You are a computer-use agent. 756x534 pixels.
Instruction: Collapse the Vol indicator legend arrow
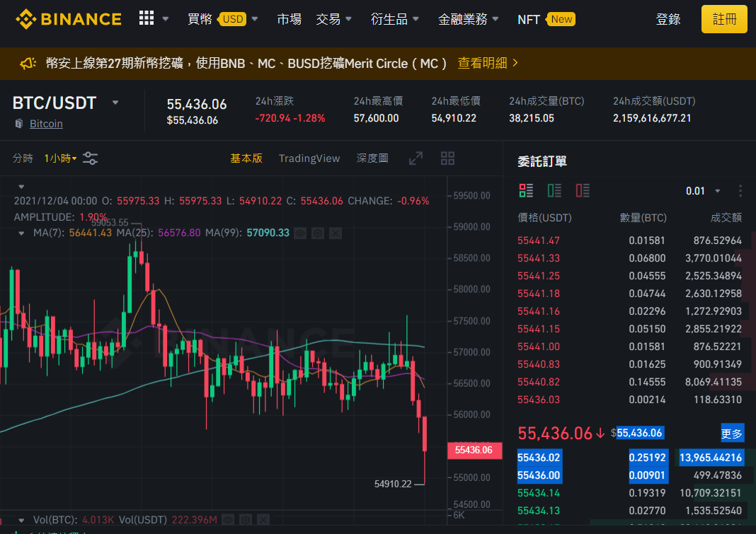21,520
